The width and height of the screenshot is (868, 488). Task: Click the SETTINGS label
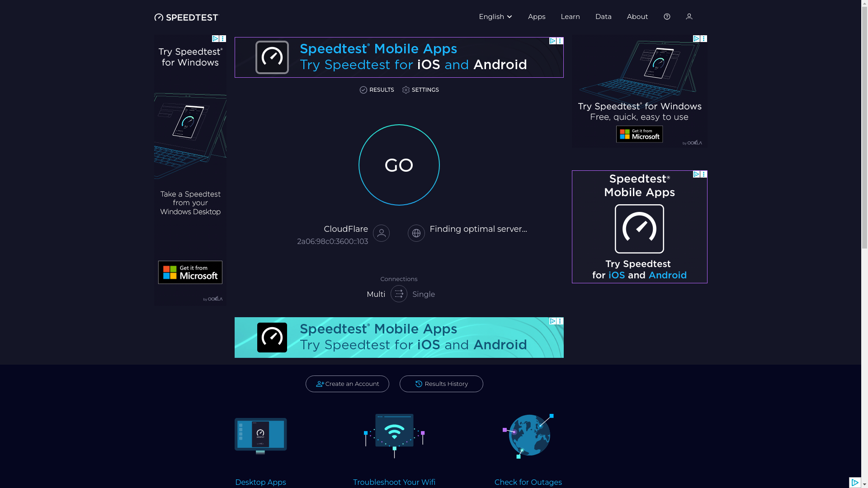pos(425,90)
